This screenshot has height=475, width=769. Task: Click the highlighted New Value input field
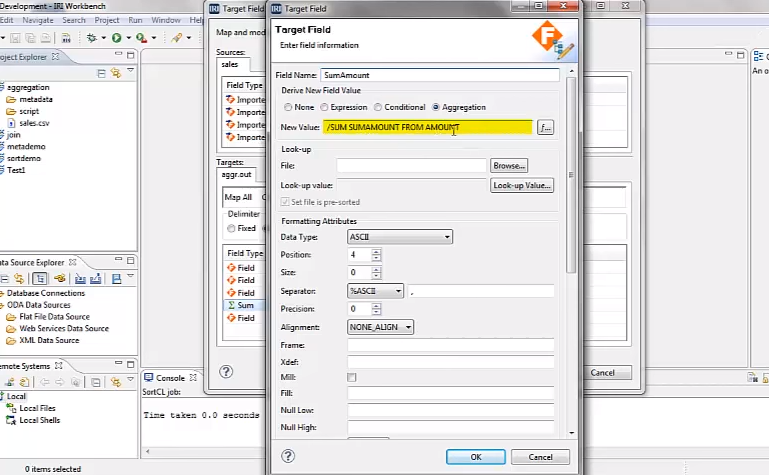[427, 127]
